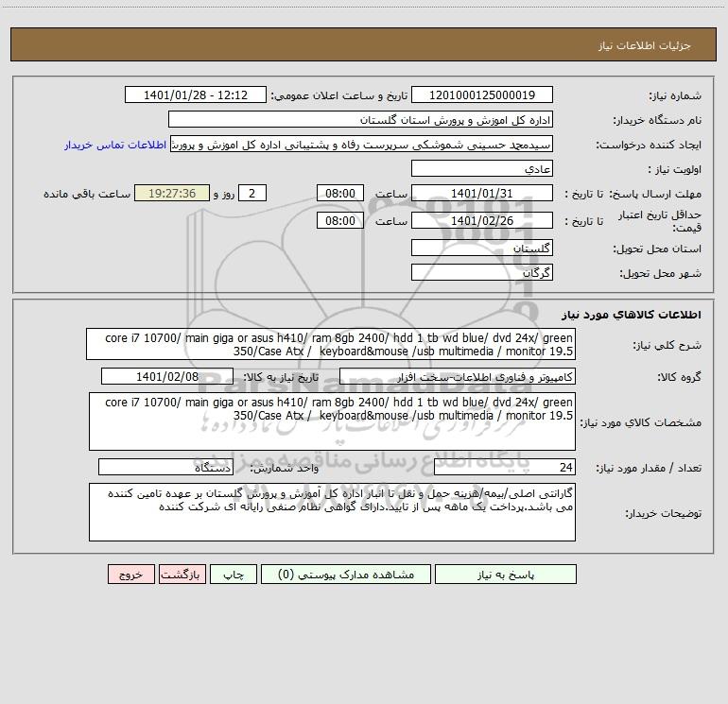Click the countdown timer 19:27:36
The height and width of the screenshot is (704, 728).
tap(172, 193)
